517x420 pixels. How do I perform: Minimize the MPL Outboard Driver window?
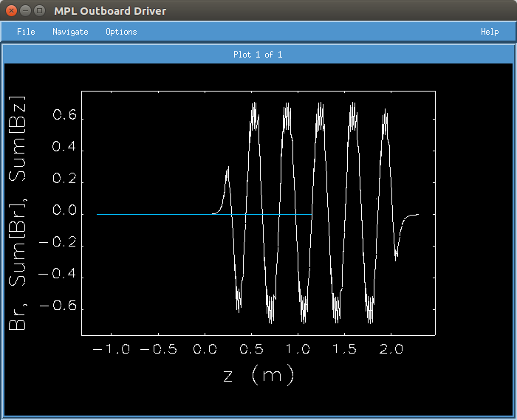[x=25, y=11]
